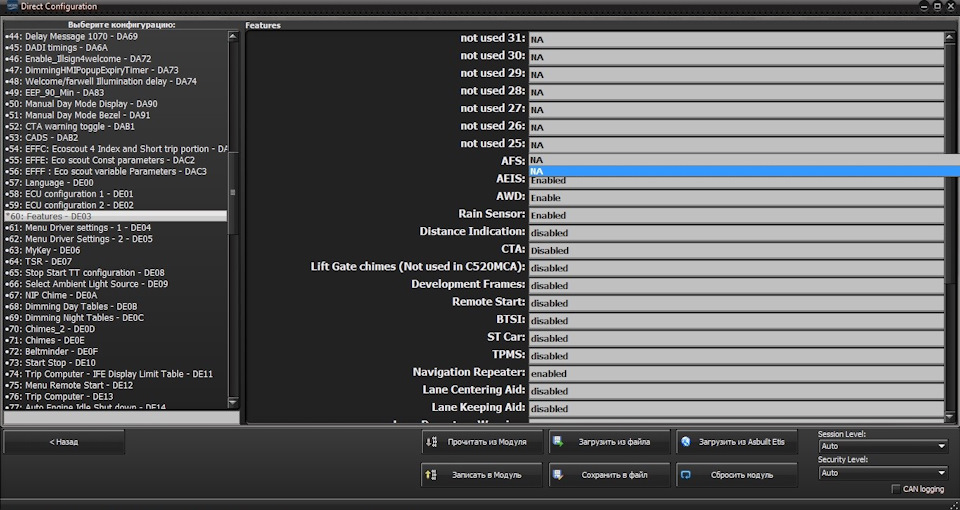Open the CTA Disabled value dropdown
This screenshot has width=960, height=510.
pyautogui.click(x=737, y=250)
